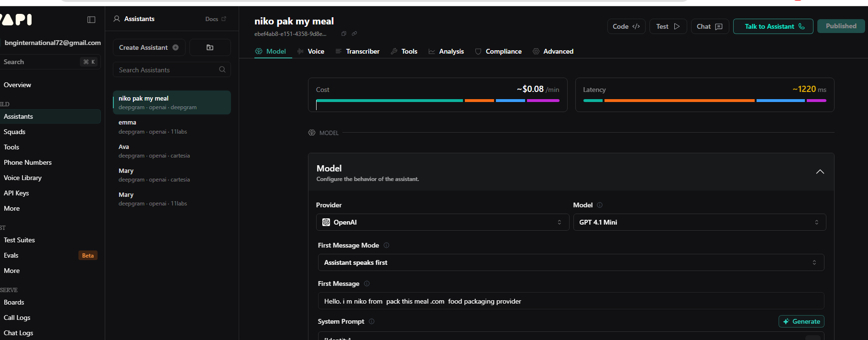Screen dimensions: 868x340
Task: Click the orange segment of the Latency bar
Action: (679, 101)
